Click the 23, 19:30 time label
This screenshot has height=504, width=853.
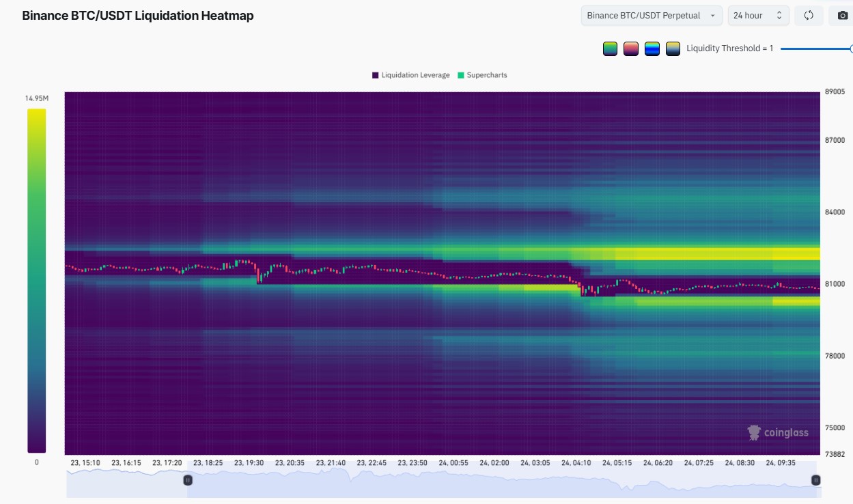click(249, 463)
